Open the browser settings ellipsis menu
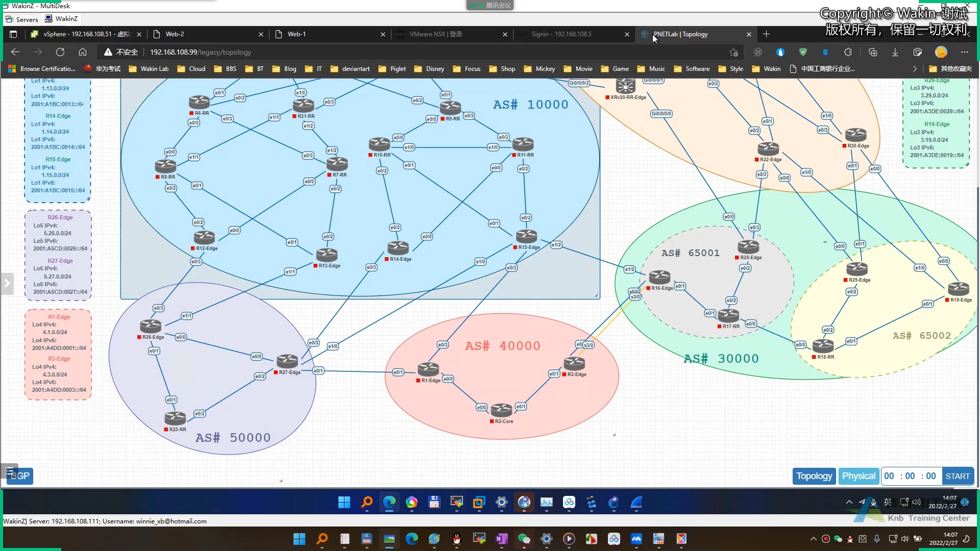The height and width of the screenshot is (551, 980). pyautogui.click(x=964, y=52)
